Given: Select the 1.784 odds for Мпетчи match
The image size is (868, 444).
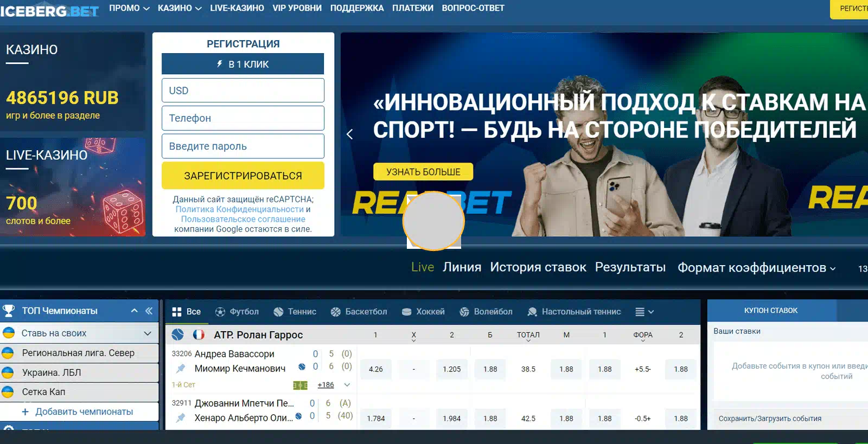Looking at the screenshot, I should (376, 419).
